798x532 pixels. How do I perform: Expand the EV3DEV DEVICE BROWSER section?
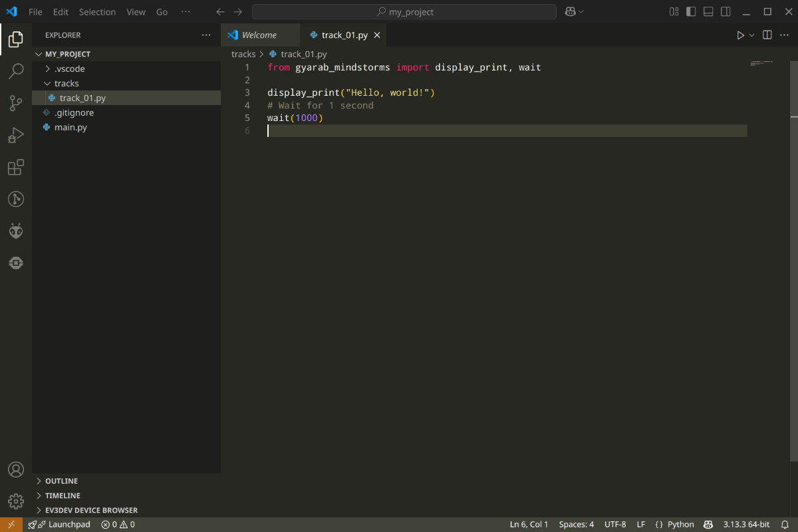click(x=91, y=510)
